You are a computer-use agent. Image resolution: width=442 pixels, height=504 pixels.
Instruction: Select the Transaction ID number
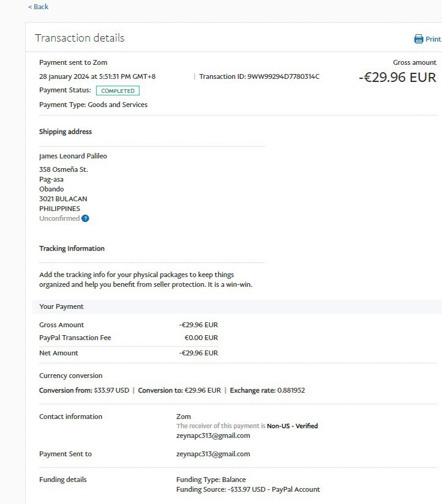click(x=283, y=76)
